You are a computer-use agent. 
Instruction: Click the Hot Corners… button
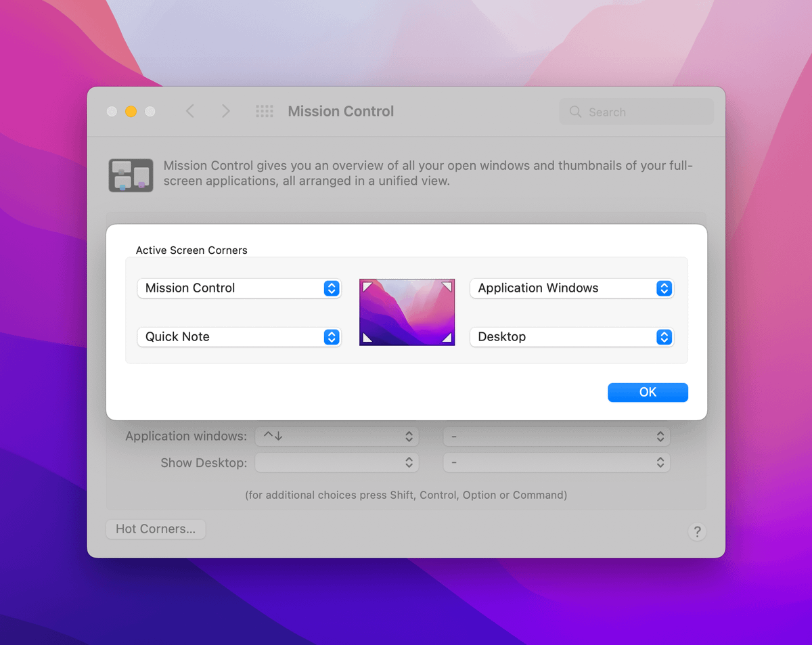(156, 529)
